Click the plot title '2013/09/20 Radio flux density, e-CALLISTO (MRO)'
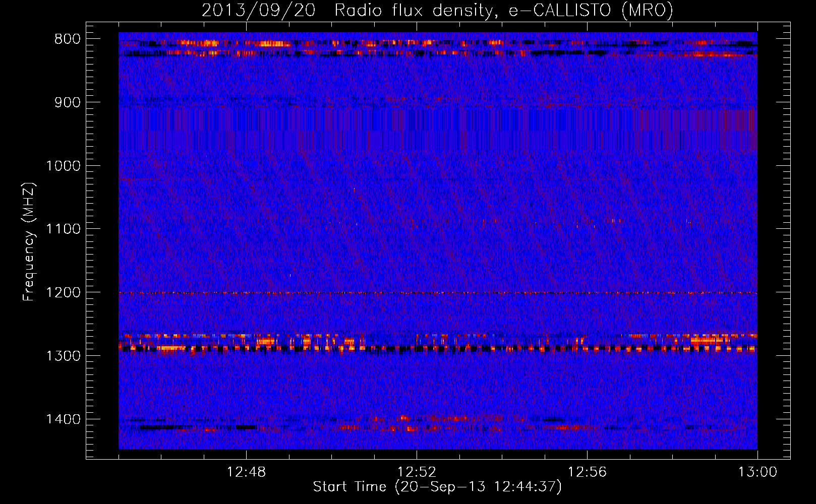This screenshot has width=816, height=504. [437, 11]
